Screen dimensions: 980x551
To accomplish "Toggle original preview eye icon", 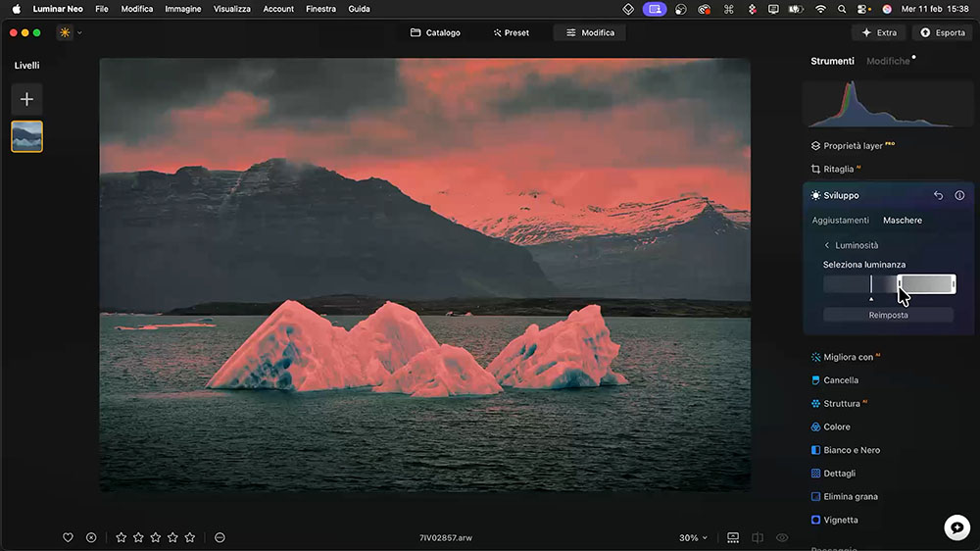I will (782, 538).
